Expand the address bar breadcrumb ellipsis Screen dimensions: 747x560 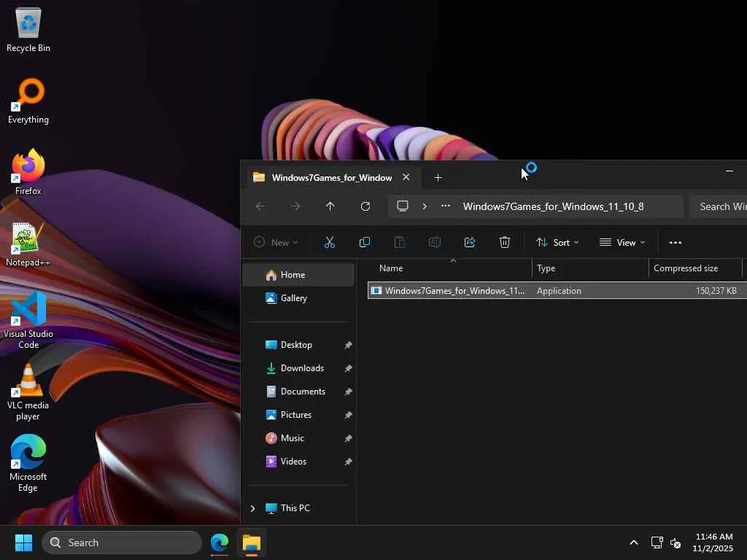[x=446, y=206]
